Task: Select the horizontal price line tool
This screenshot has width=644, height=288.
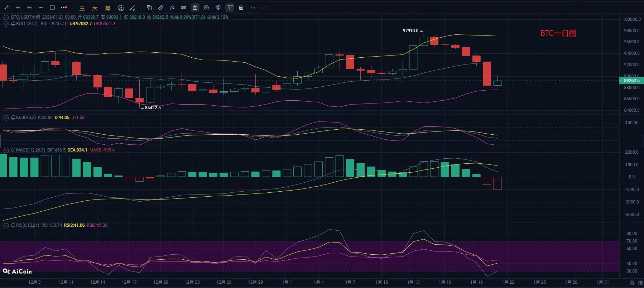Action: tap(41, 8)
